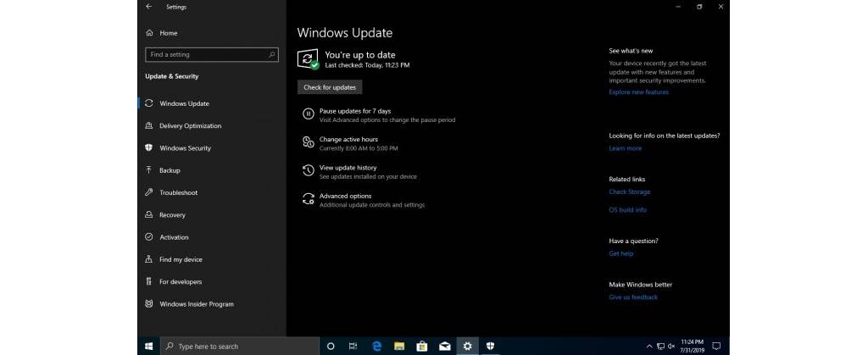Click the For developers icon

pos(149,281)
